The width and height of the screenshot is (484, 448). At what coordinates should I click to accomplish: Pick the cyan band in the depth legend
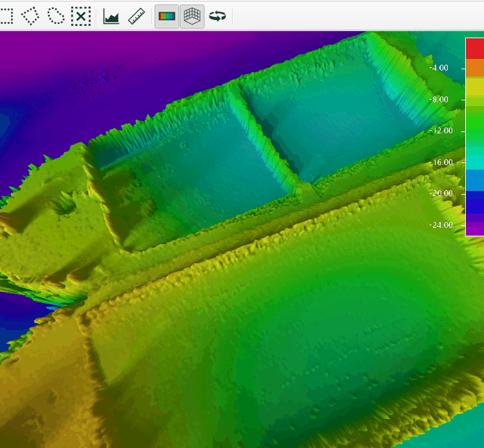474,162
